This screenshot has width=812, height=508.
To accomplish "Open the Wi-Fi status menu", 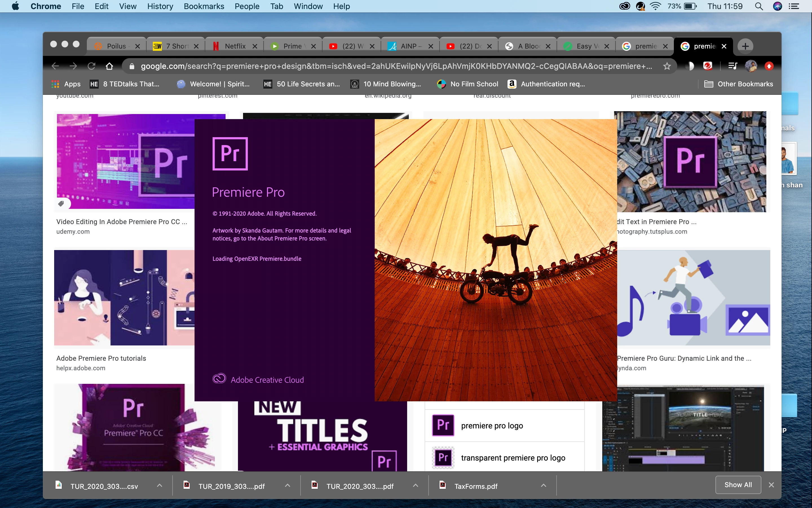I will (x=655, y=6).
